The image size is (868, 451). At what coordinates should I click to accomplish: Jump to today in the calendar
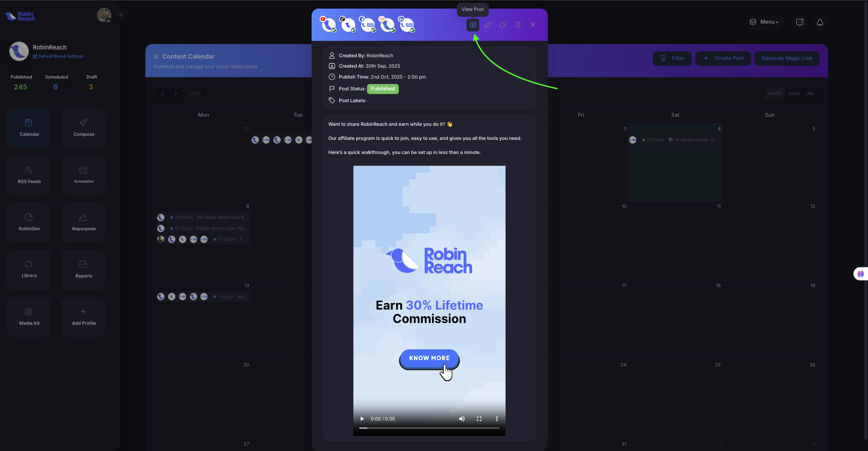(x=195, y=93)
